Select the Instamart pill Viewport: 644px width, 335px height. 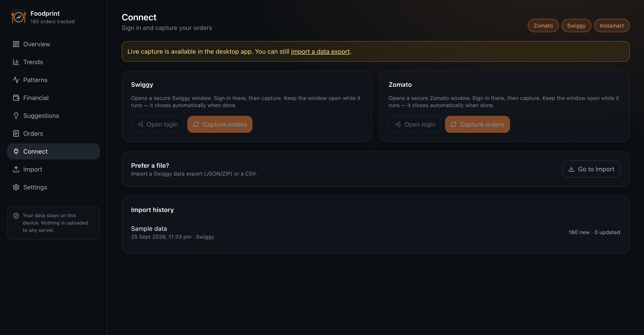click(x=612, y=25)
